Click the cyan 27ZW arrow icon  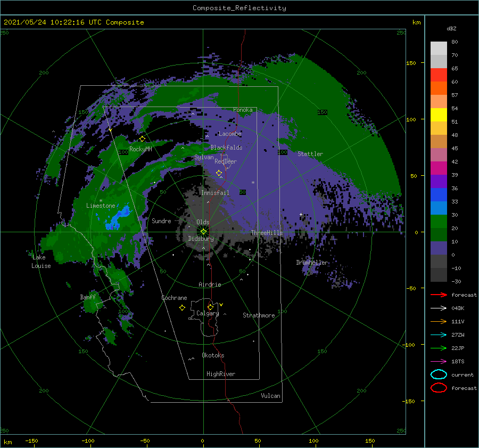point(439,335)
